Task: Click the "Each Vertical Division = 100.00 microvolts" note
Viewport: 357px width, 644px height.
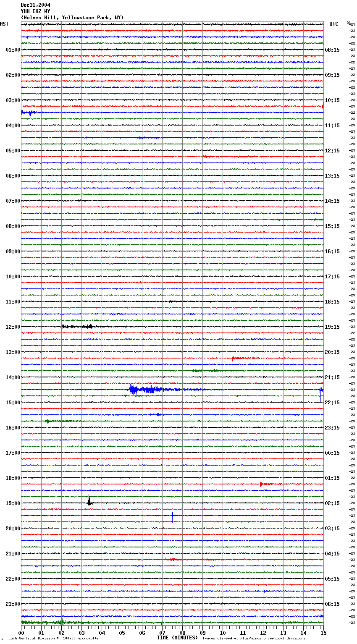Action: click(53, 638)
